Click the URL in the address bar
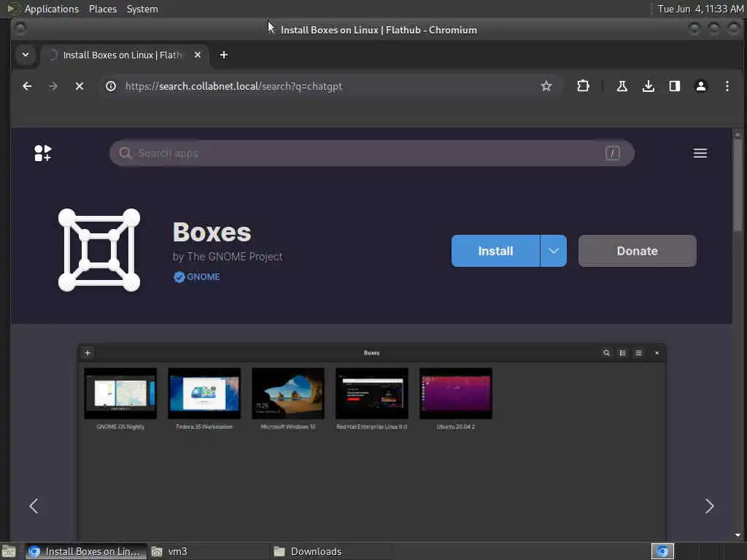The width and height of the screenshot is (747, 560). 233,86
